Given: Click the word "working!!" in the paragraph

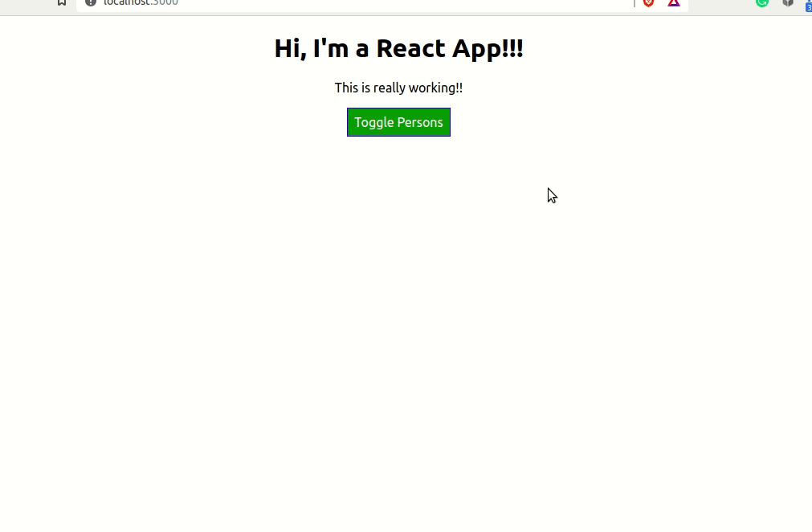Looking at the screenshot, I should (x=438, y=88).
